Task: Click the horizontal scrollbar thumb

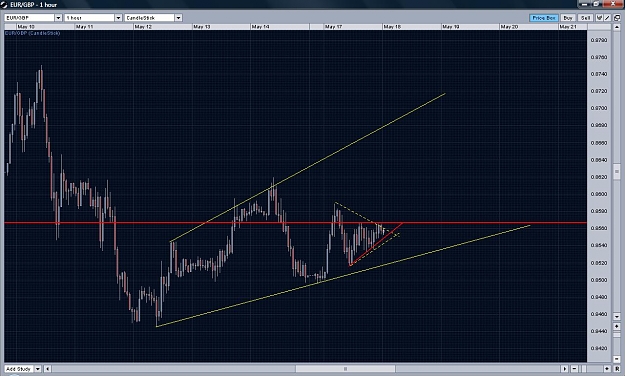Action: (x=345, y=369)
